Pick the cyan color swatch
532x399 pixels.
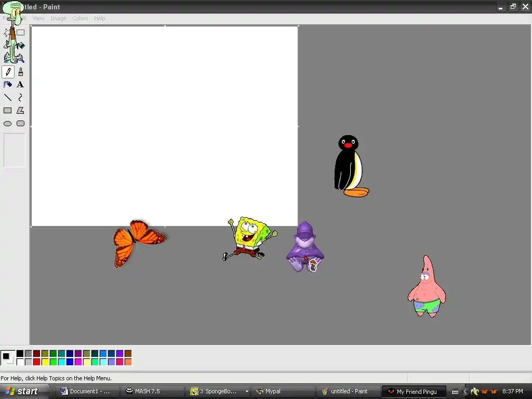click(61, 362)
